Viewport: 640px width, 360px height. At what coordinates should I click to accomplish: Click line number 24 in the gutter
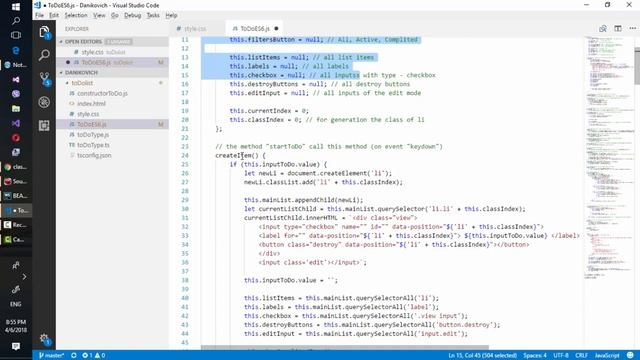coord(185,156)
